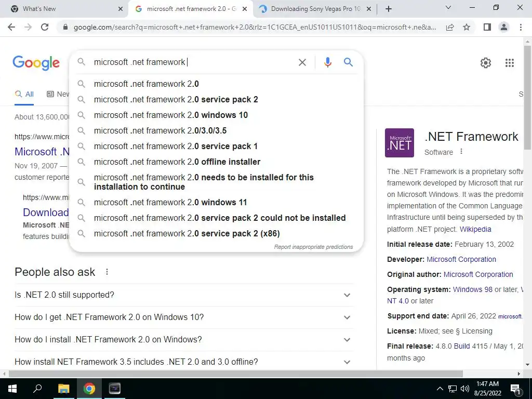The width and height of the screenshot is (532, 399).
Task: Expand 'Is .NET 2.0 still supported?' question
Action: (184, 295)
